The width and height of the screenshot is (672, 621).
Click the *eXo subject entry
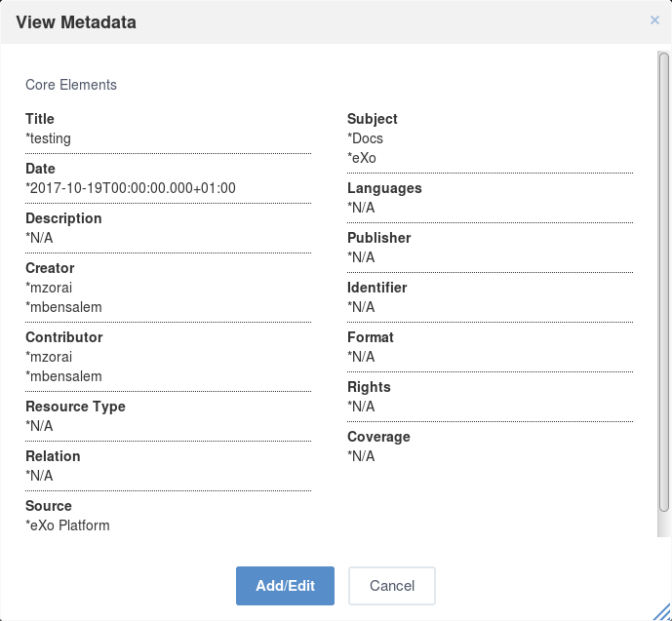362,158
